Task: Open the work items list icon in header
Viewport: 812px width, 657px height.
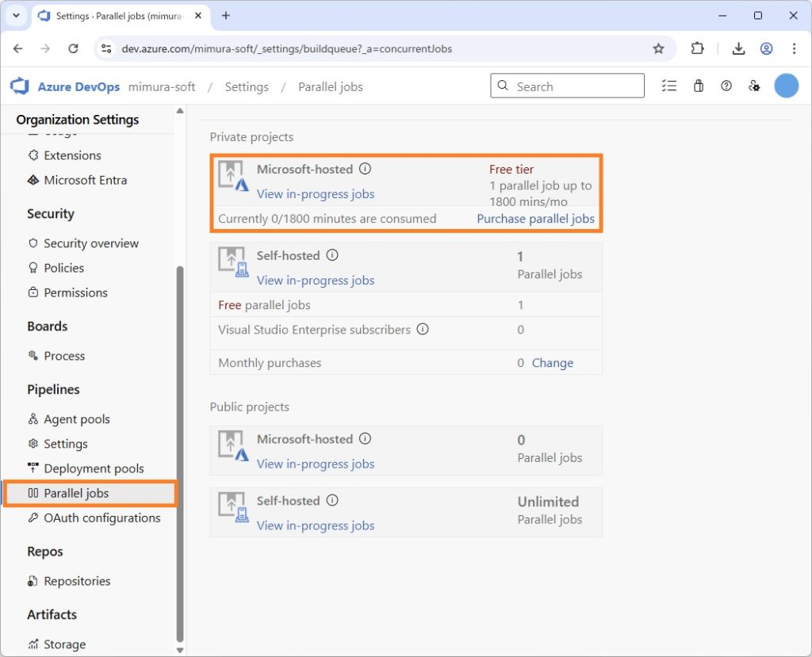Action: [x=669, y=86]
